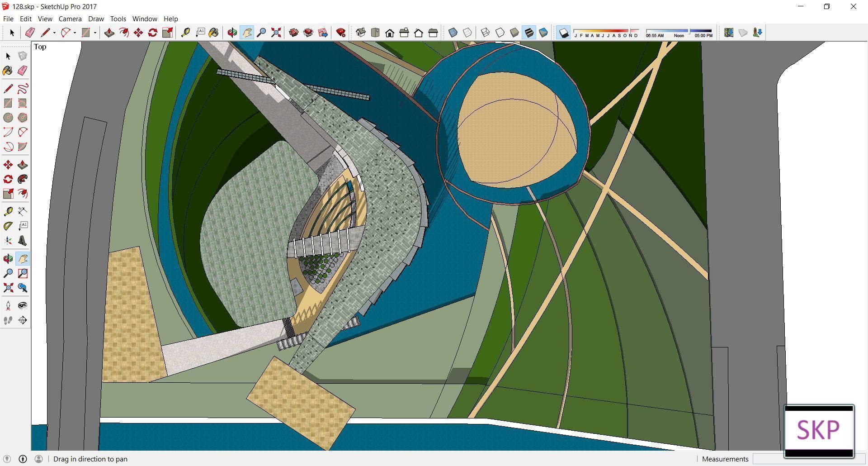Enable Hidden Line face style
868x466 pixels.
tap(500, 33)
